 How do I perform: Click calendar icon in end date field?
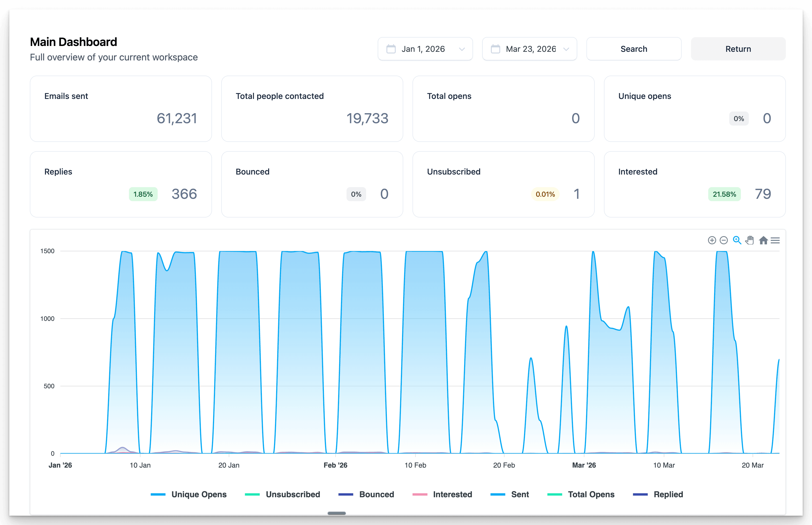(x=495, y=49)
